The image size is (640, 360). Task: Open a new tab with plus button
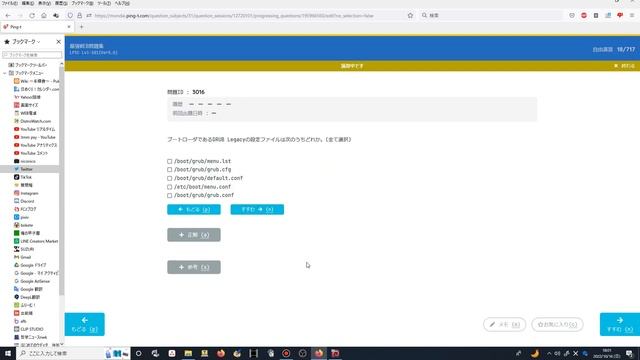coord(81,27)
